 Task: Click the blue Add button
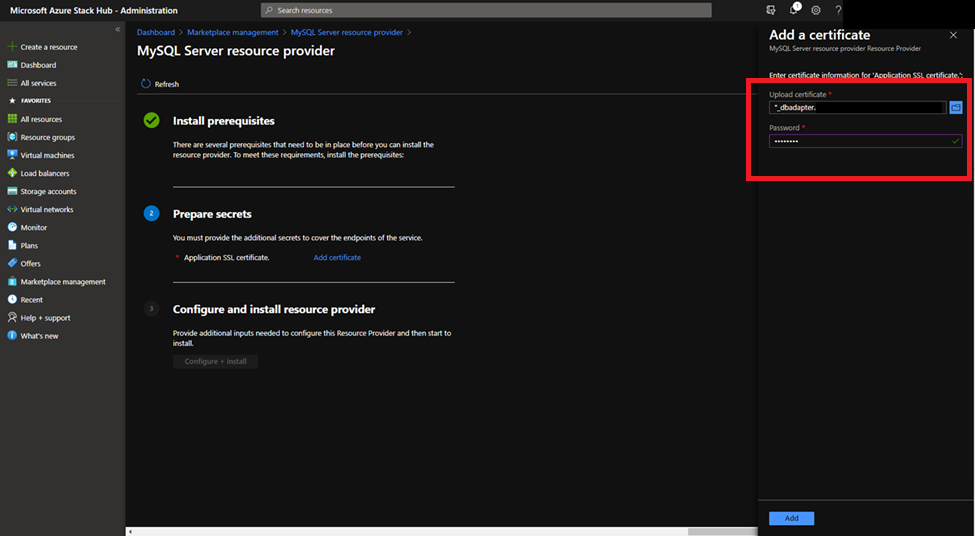coord(792,518)
